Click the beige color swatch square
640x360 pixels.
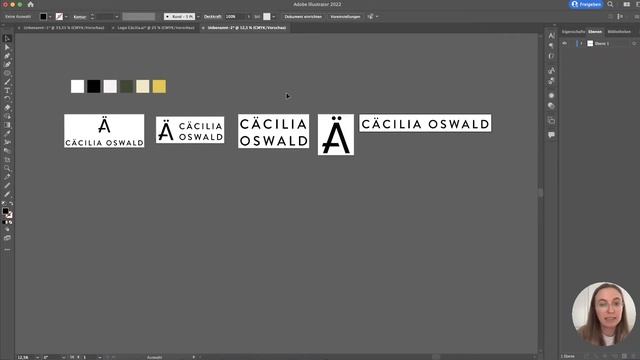point(142,87)
